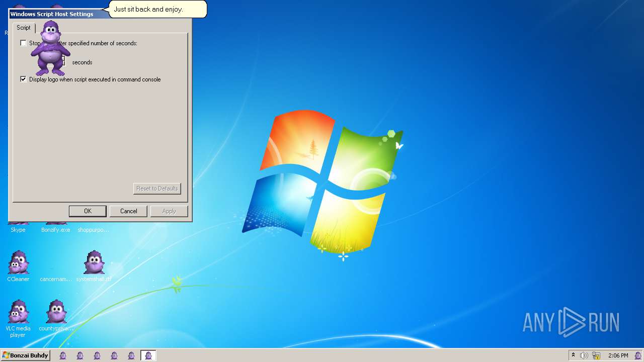The height and width of the screenshot is (362, 644).
Task: Open the Bonzai Buhdy start button
Action: click(x=25, y=355)
